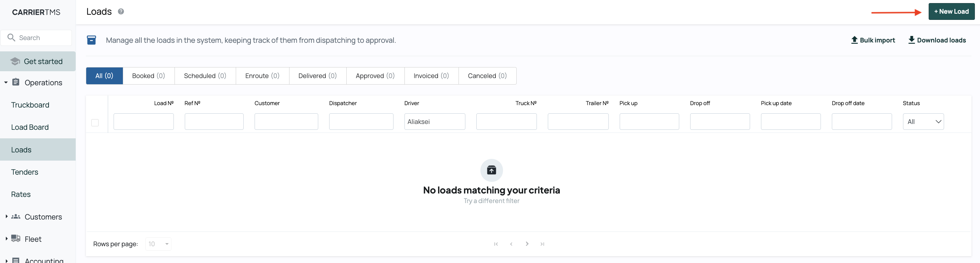980x263 pixels.
Task: Click the help question mark beside Loads
Action: [x=121, y=11]
